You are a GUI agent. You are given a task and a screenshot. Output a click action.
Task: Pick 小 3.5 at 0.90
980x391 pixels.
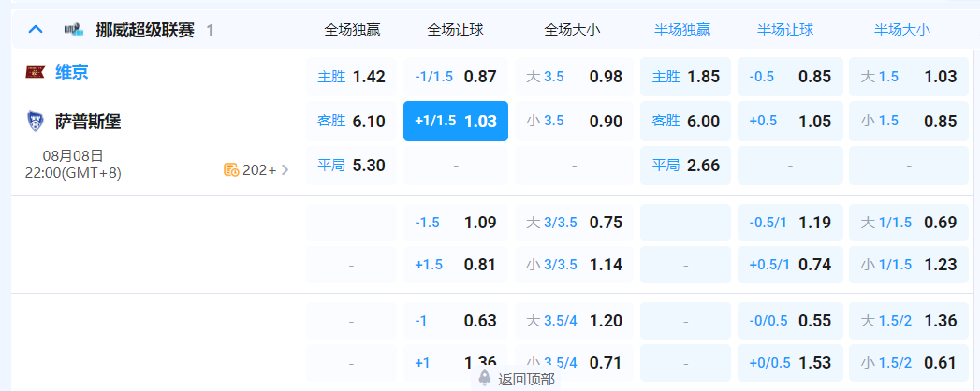[575, 122]
